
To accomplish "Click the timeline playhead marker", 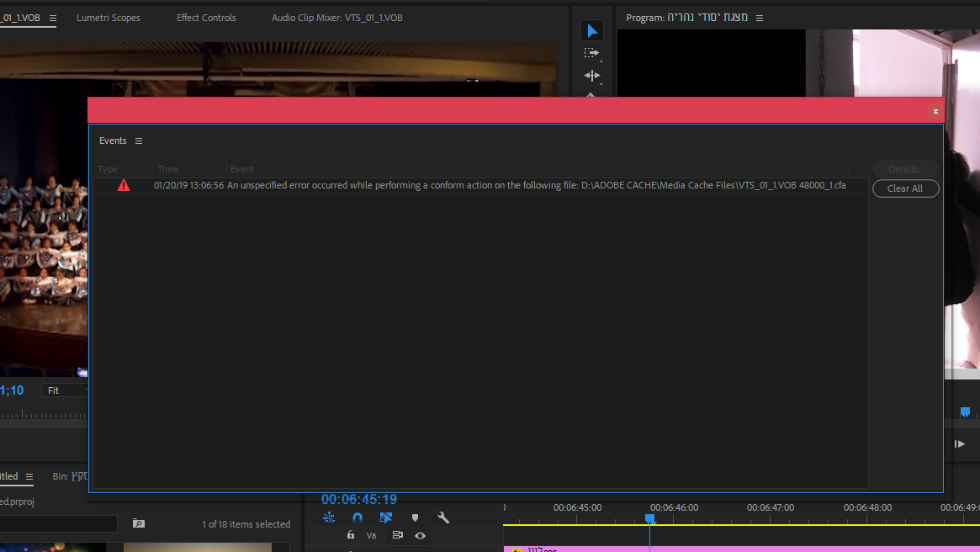I will tap(650, 518).
